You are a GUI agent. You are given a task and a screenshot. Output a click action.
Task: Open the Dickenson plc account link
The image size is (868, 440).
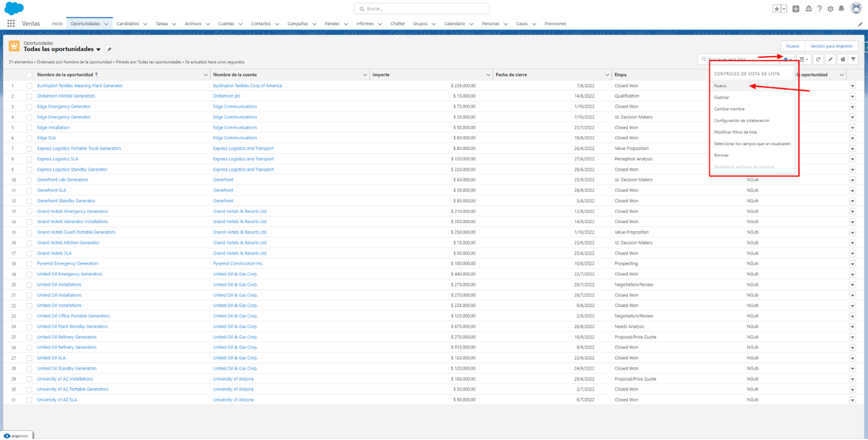tap(227, 96)
